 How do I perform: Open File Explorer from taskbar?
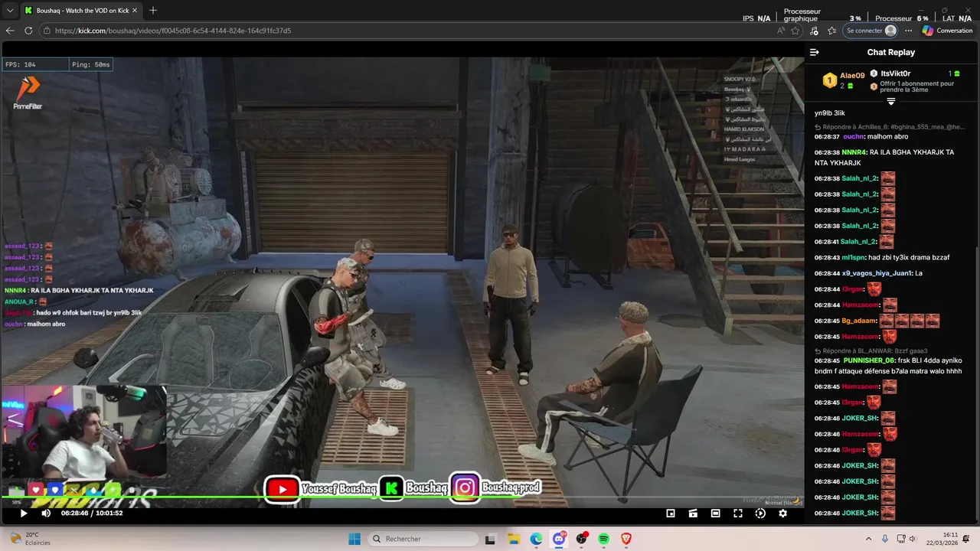click(x=514, y=539)
